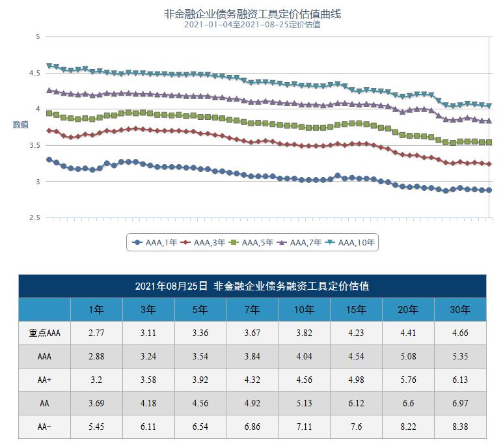Click the 10年 table column header

tap(305, 309)
